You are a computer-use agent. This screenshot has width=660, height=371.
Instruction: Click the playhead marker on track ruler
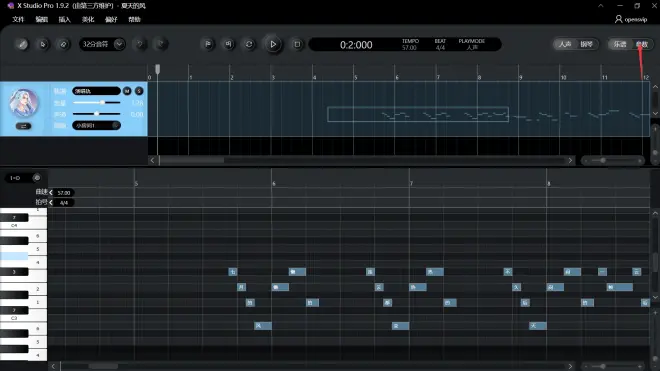pyautogui.click(x=157, y=69)
